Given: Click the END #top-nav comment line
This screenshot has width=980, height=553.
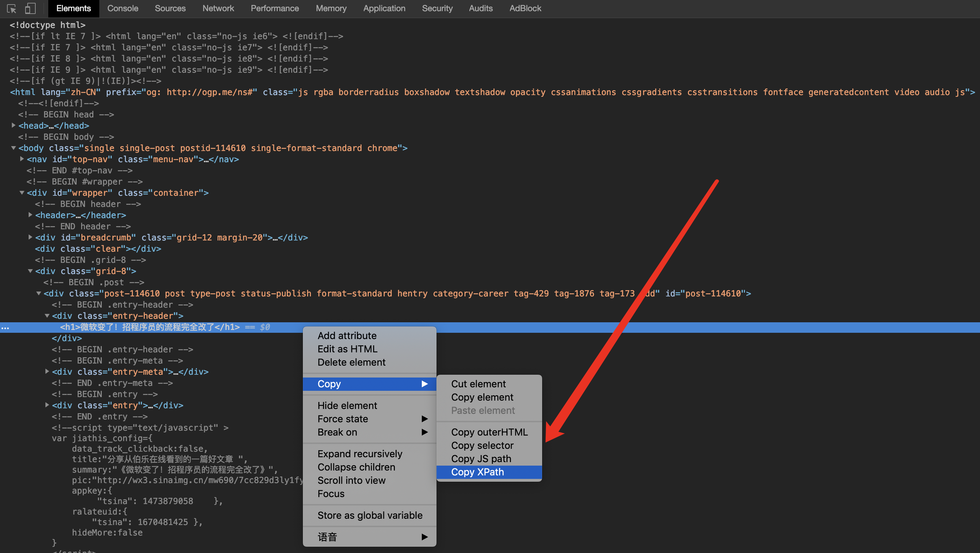Looking at the screenshot, I should pos(79,170).
